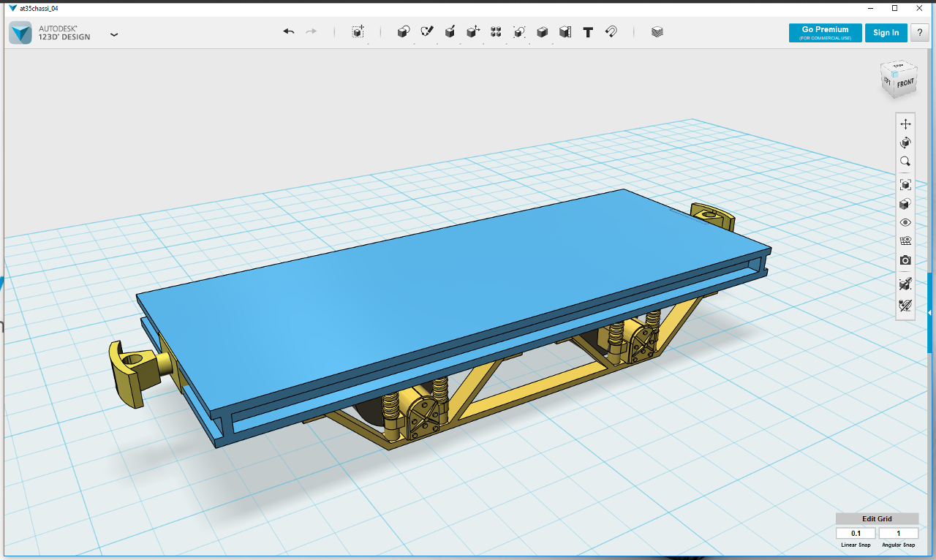Click the Edit Grid button
Viewport: 936px width, 560px height.
pyautogui.click(x=877, y=518)
